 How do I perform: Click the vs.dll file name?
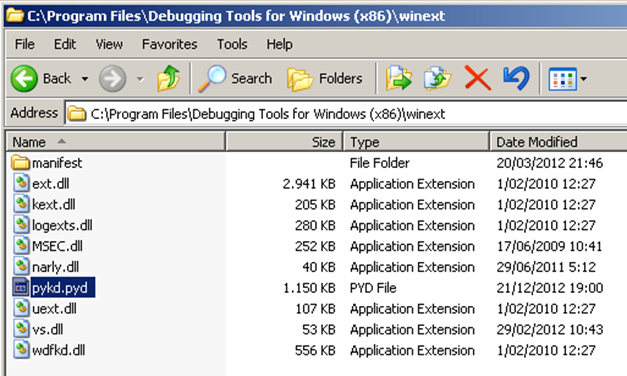(x=48, y=329)
